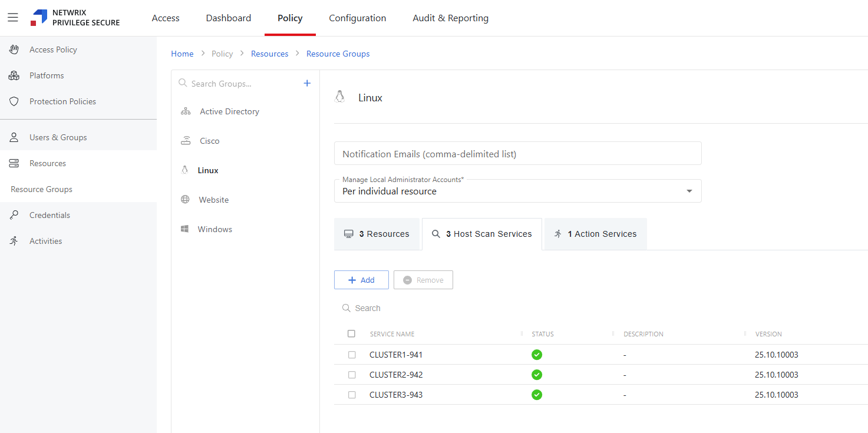Click the Credentials key icon
The height and width of the screenshot is (433, 868).
click(x=14, y=215)
